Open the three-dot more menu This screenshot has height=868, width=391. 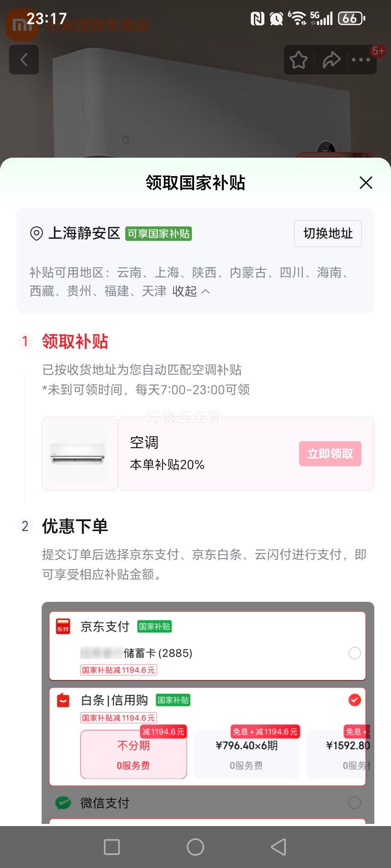pyautogui.click(x=361, y=60)
